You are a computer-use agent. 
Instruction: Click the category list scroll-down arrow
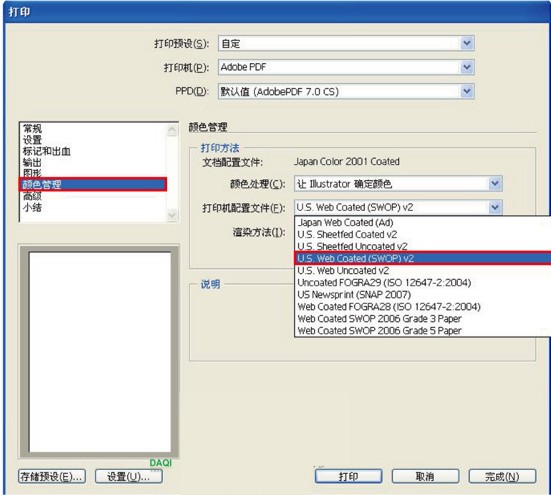coord(172,214)
